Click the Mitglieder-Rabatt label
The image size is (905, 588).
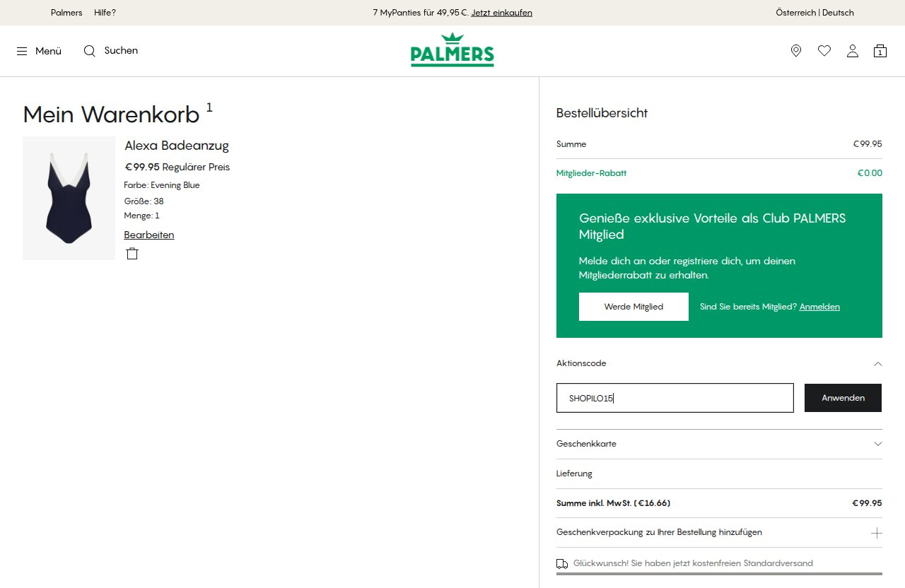click(x=591, y=173)
